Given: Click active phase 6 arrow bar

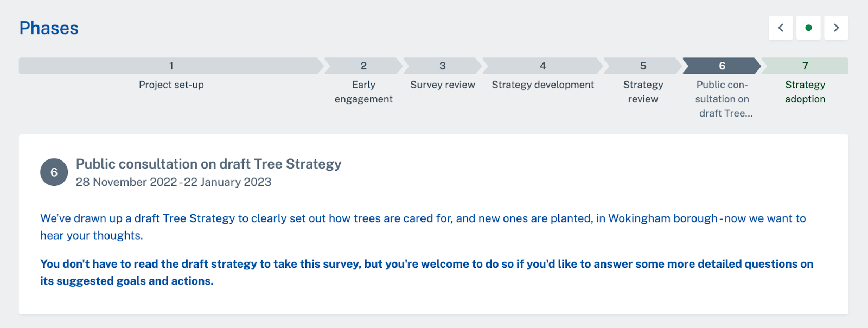Looking at the screenshot, I should pyautogui.click(x=722, y=66).
